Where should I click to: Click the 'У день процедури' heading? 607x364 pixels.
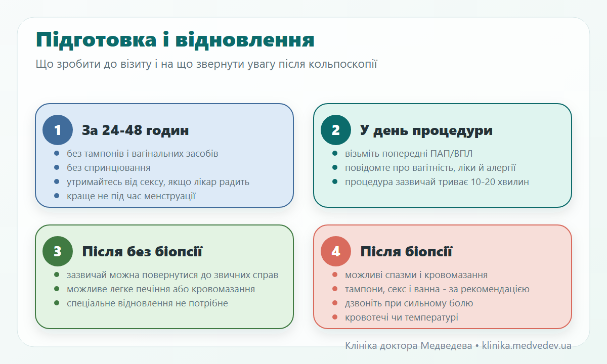(x=426, y=130)
